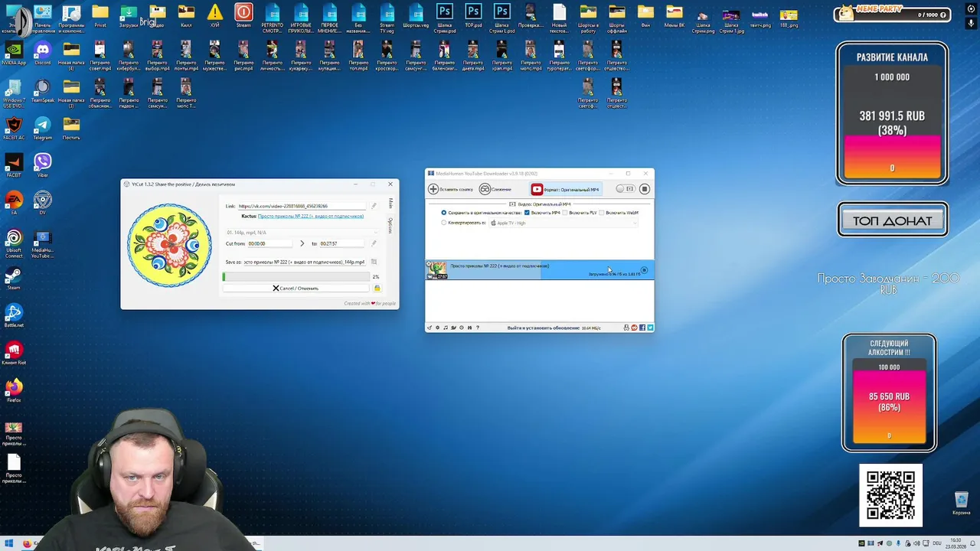The width and height of the screenshot is (980, 551).
Task: Switch to the Main vertical tab in YtCut
Action: coord(390,204)
